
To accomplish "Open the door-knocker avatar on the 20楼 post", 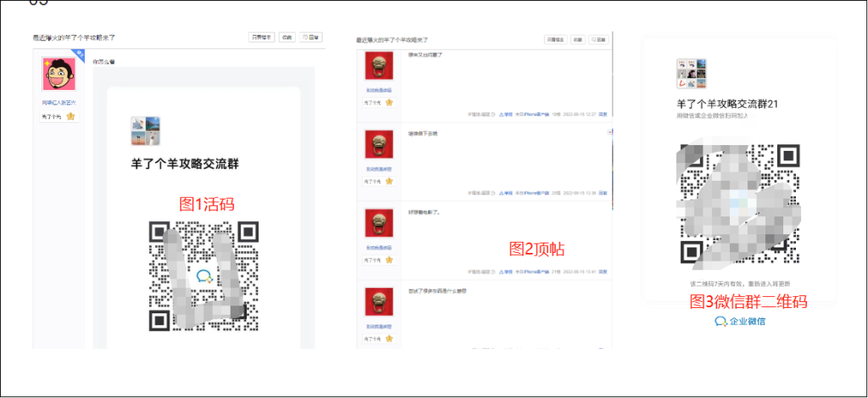I will (x=379, y=144).
